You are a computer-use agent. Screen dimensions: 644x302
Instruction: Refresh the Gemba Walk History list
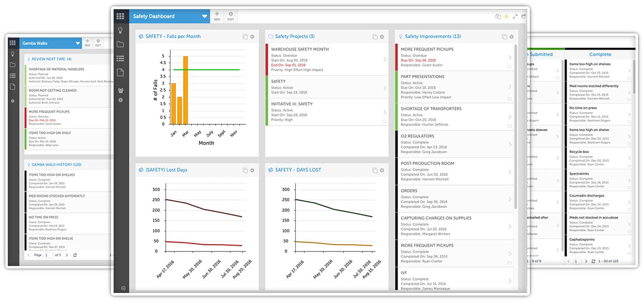pyautogui.click(x=74, y=255)
